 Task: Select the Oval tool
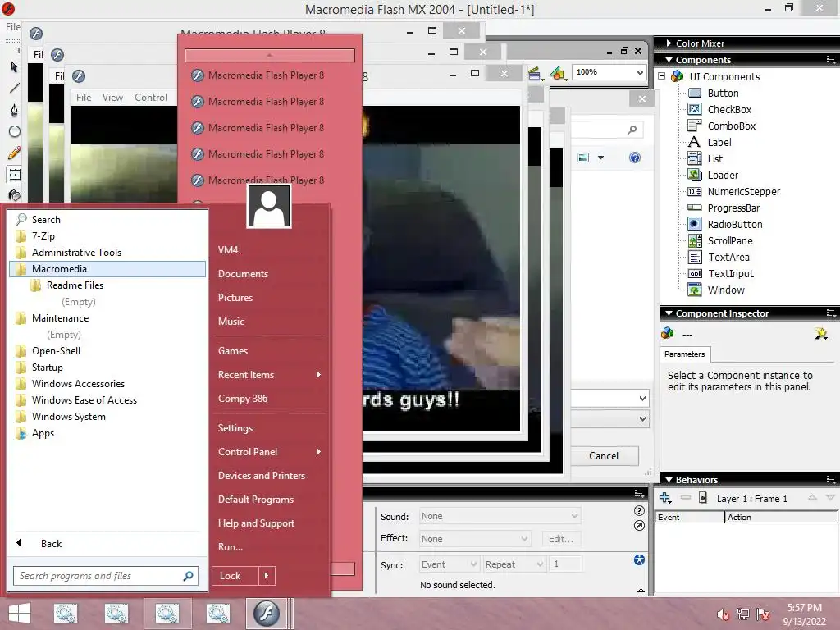(15, 131)
